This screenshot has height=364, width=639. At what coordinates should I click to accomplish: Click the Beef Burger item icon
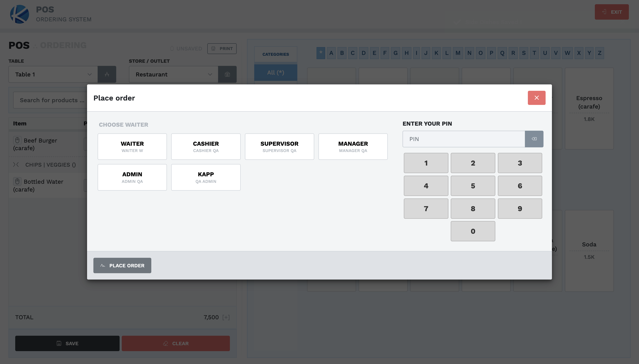pyautogui.click(x=17, y=140)
